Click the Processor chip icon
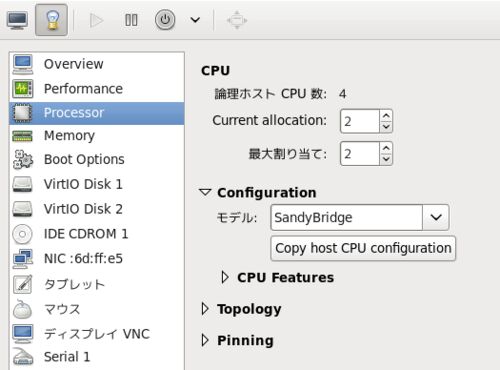Viewport: 500px width, 370px height. coord(23,113)
